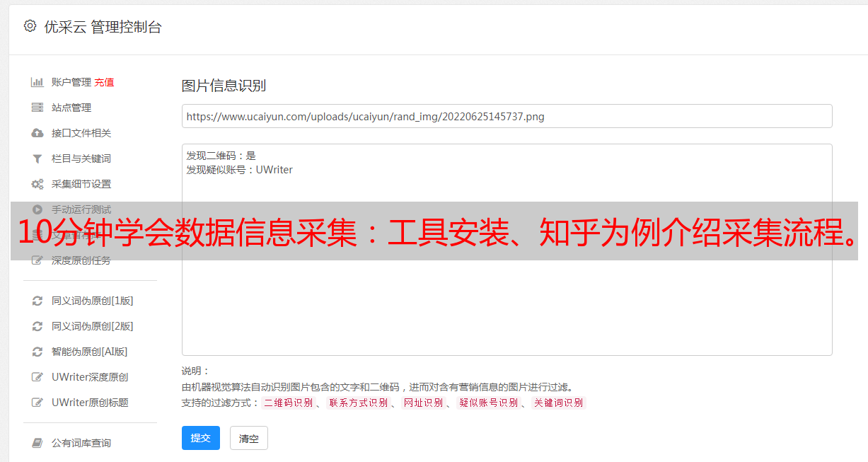Click inside the recognition result text area
The width and height of the screenshot is (868, 462).
[507, 249]
